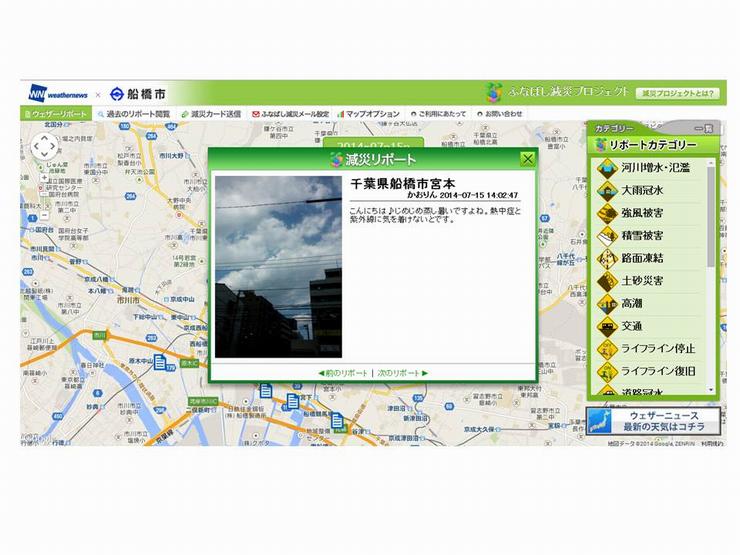Image resolution: width=740 pixels, height=555 pixels.
Task: Select the ライフライン復旧 category icon
Action: point(607,371)
